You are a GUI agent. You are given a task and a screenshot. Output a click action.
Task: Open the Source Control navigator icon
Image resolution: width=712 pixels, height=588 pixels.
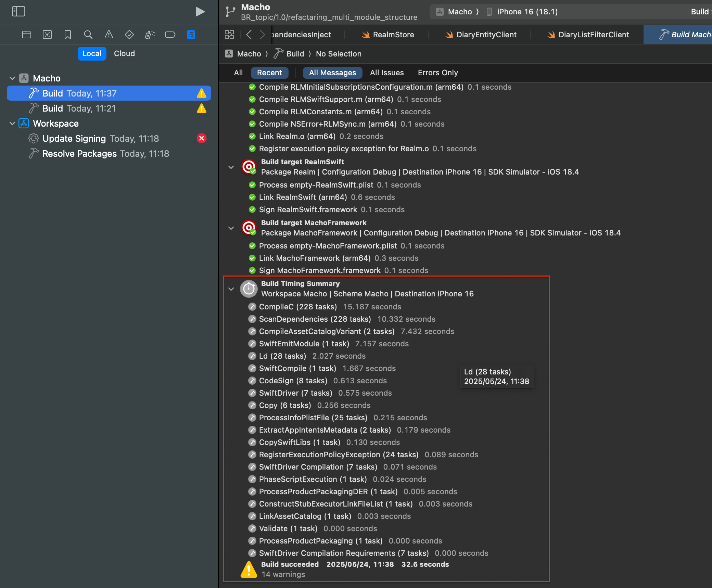pos(47,35)
